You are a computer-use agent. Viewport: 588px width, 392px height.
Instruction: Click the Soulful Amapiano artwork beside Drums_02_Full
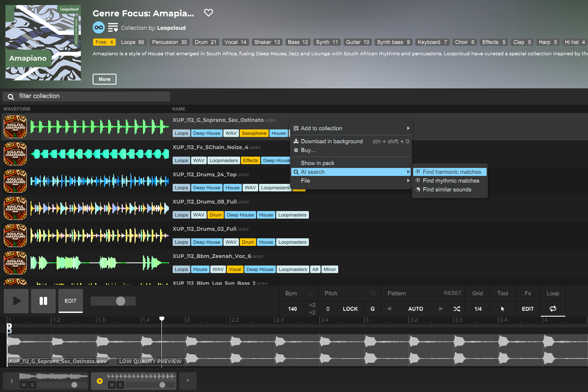[x=16, y=235]
